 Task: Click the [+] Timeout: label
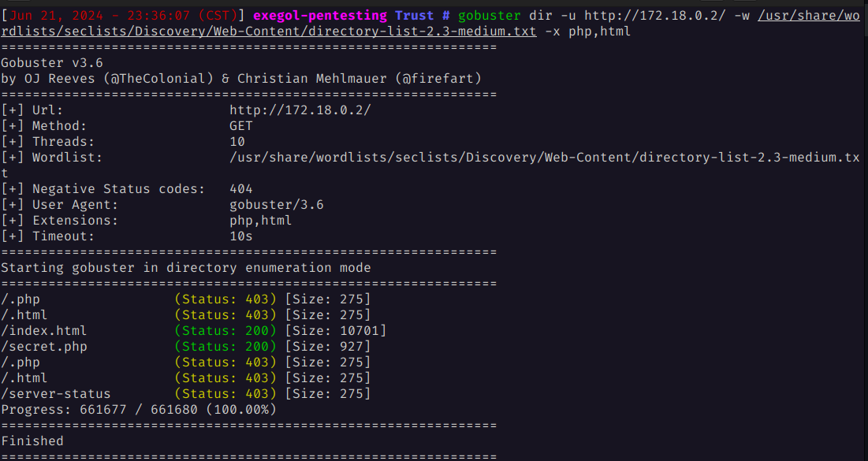point(47,236)
